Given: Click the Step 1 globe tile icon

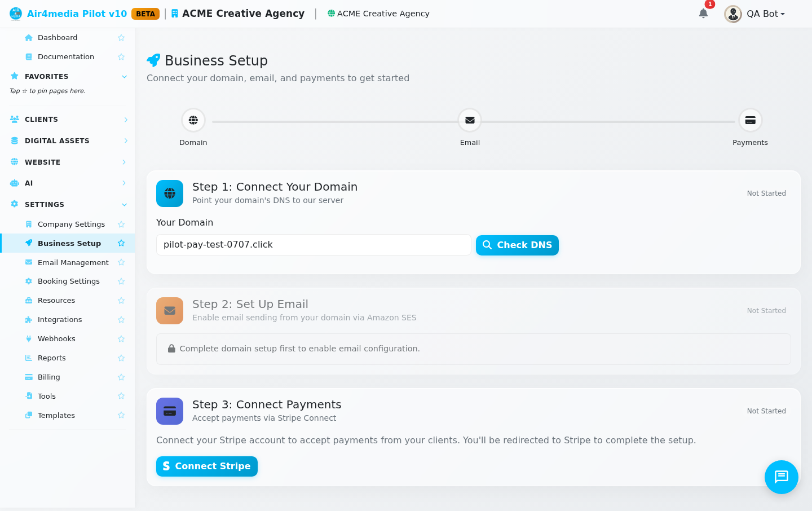Looking at the screenshot, I should (x=170, y=193).
